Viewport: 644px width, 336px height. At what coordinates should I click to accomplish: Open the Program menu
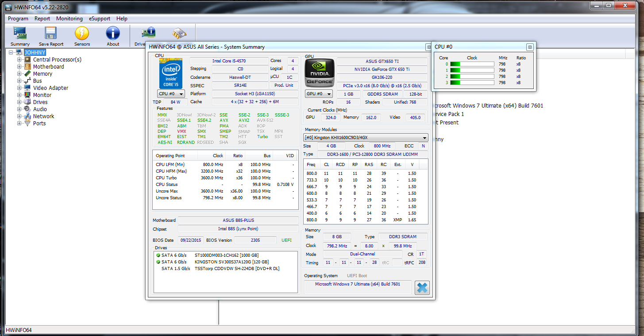coord(18,19)
